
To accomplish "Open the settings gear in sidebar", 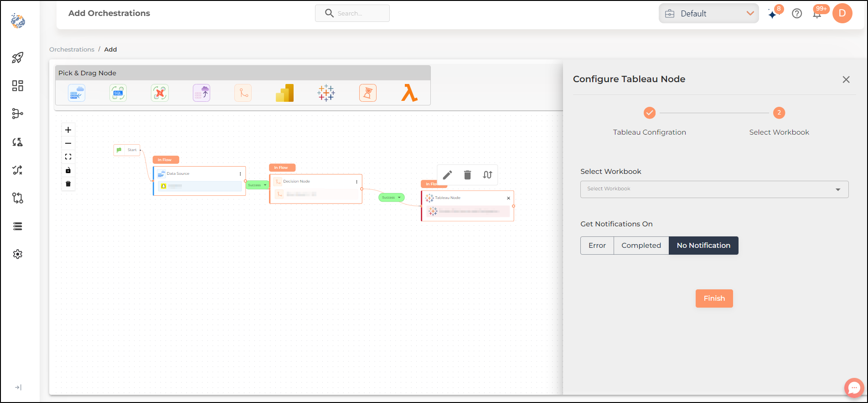I will [18, 254].
